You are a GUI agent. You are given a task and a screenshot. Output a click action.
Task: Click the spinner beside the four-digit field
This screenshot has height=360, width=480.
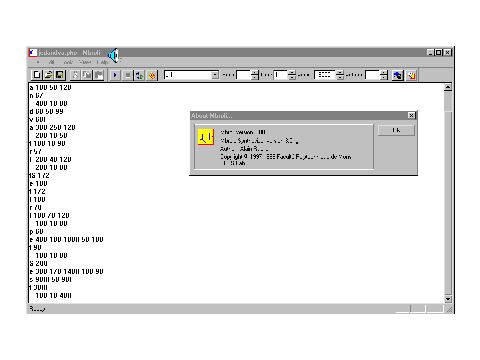pos(340,75)
